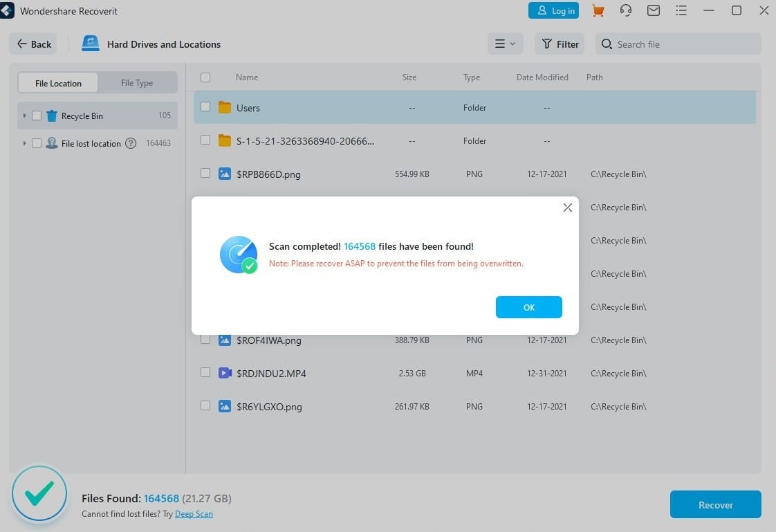Switch to the File Type tab
This screenshot has height=532, width=776.
tap(137, 82)
